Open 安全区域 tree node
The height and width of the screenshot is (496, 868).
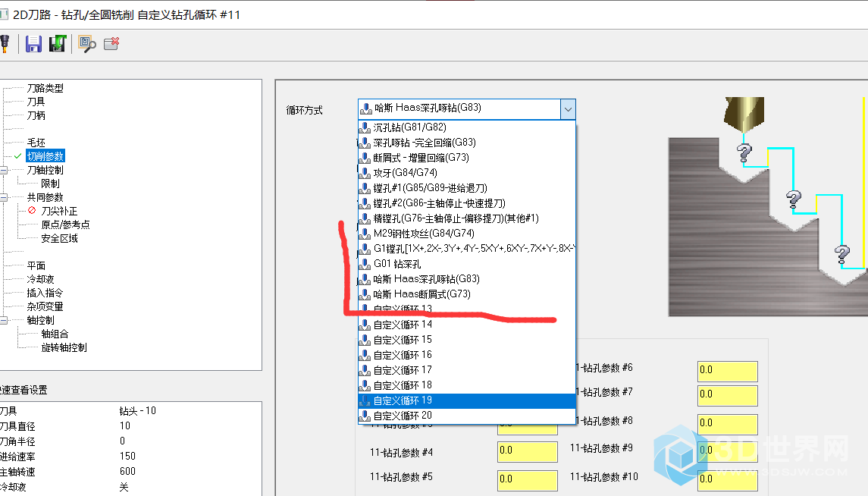(x=59, y=239)
